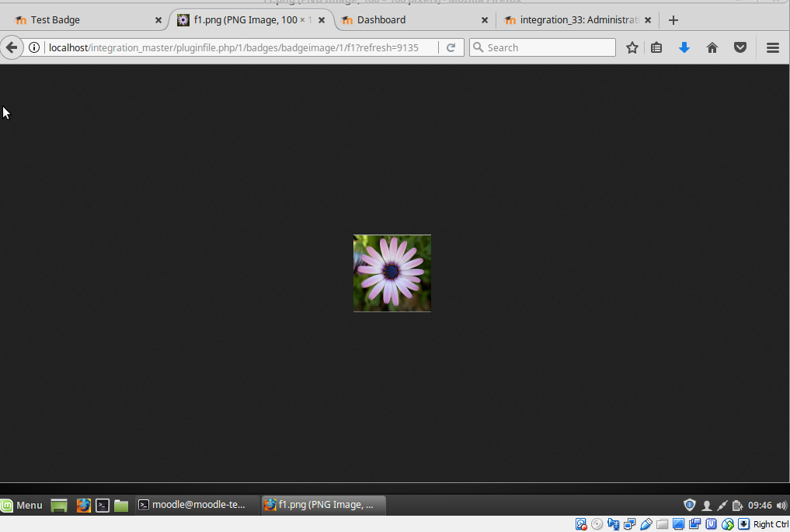This screenshot has width=790, height=532.
Task: Save page to Pocket
Action: tap(740, 47)
